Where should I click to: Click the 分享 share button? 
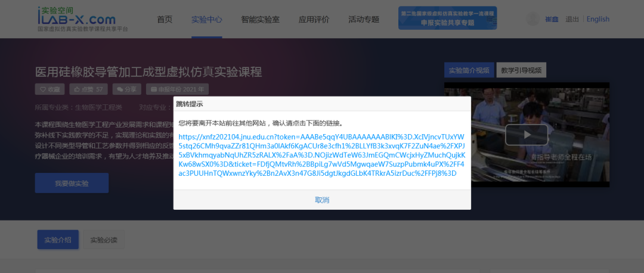[127, 89]
